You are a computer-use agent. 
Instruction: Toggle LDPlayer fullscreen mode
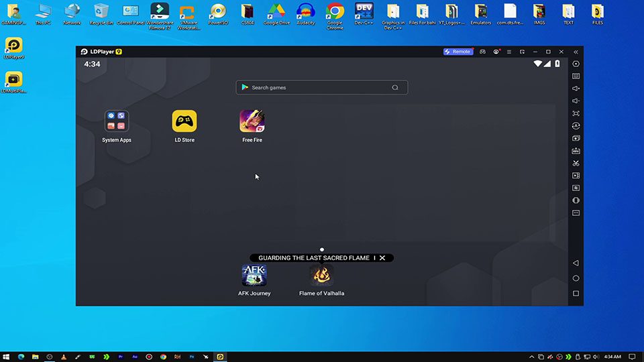[x=576, y=113]
